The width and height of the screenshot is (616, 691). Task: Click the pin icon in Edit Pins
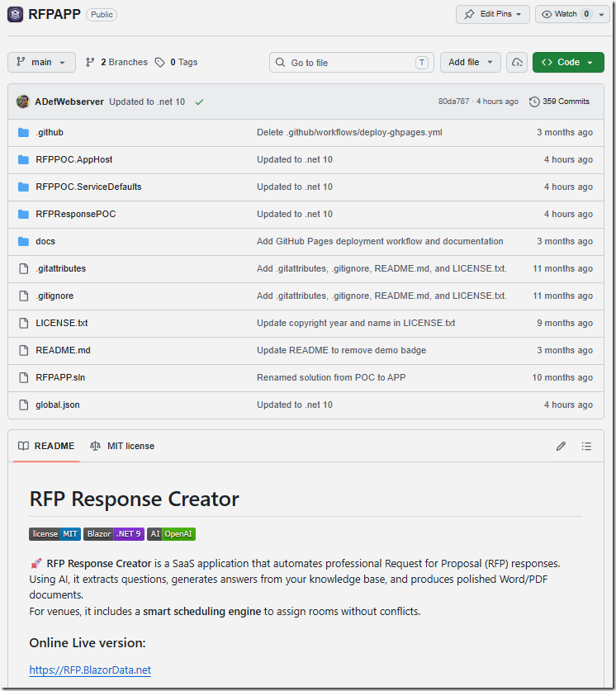[x=469, y=14]
